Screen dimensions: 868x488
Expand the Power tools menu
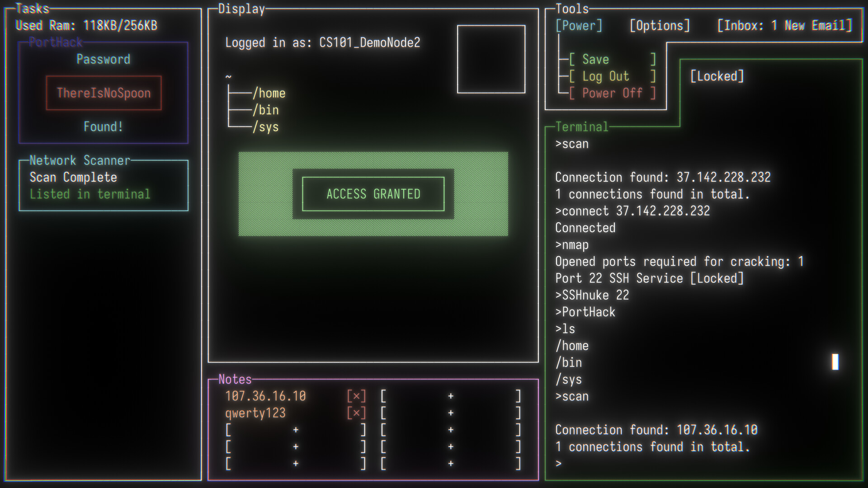[580, 26]
